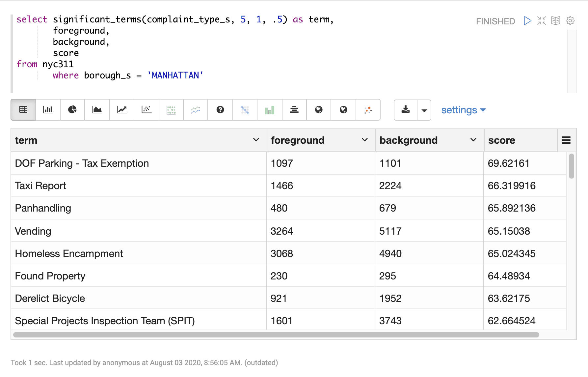Switch to the line chart visualization

pos(121,110)
